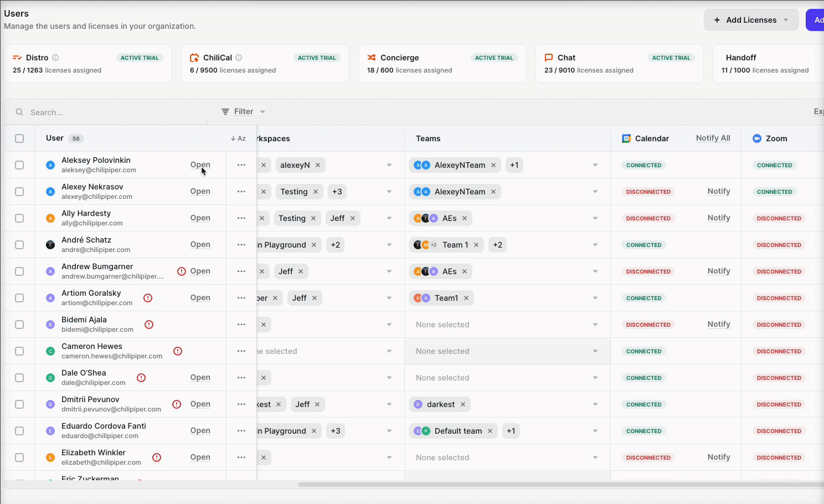Open more options for André Schatz

point(241,245)
